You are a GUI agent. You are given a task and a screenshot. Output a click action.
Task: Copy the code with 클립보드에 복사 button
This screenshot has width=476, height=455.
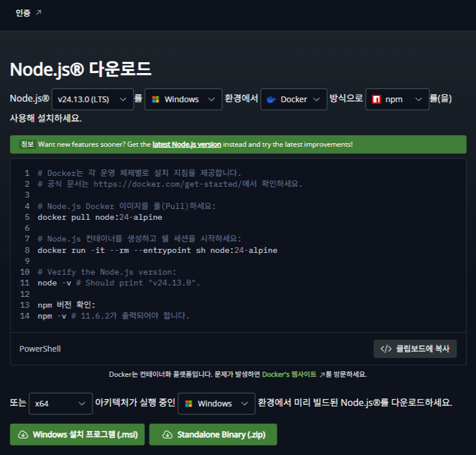tap(415, 349)
